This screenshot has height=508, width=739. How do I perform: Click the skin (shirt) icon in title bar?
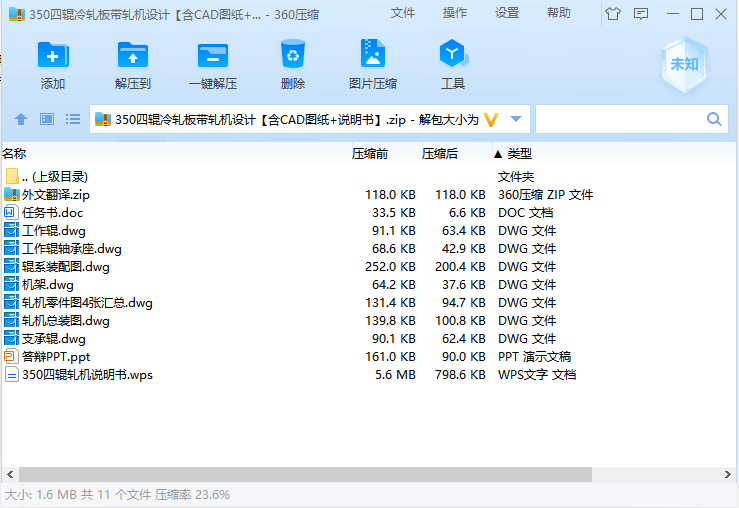point(613,14)
